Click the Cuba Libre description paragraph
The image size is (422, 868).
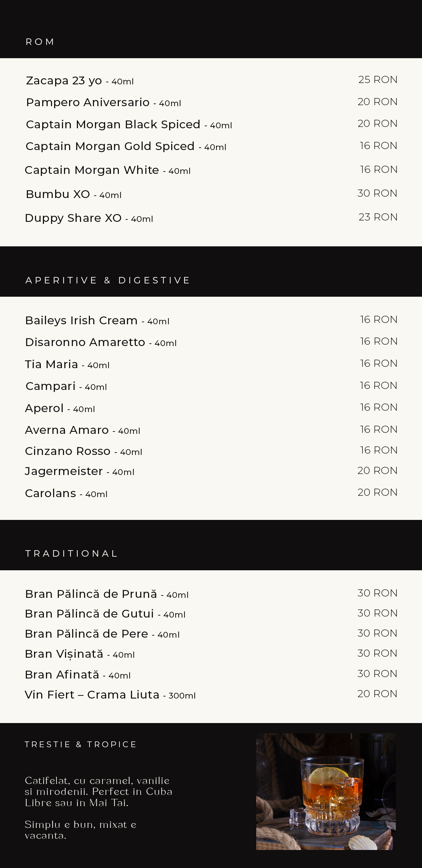tap(98, 791)
